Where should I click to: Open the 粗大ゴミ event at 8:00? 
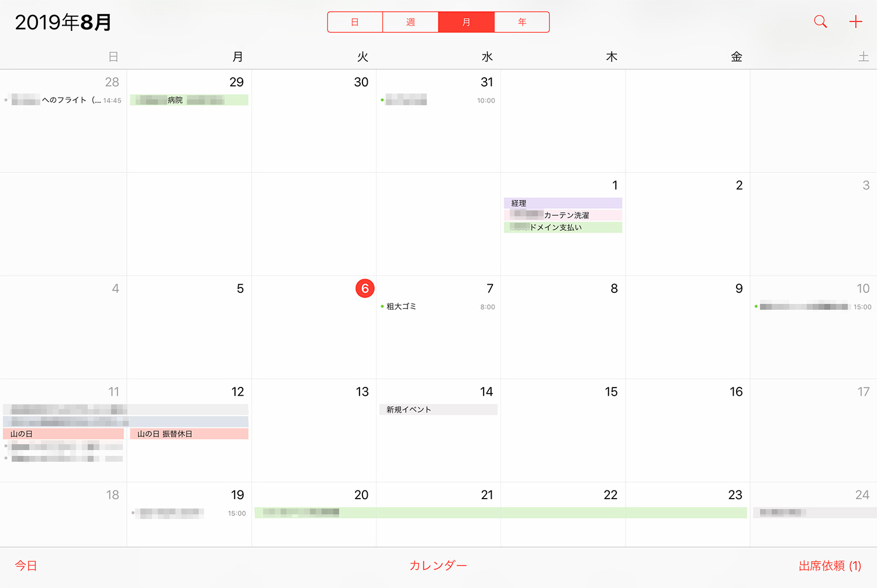pos(438,306)
